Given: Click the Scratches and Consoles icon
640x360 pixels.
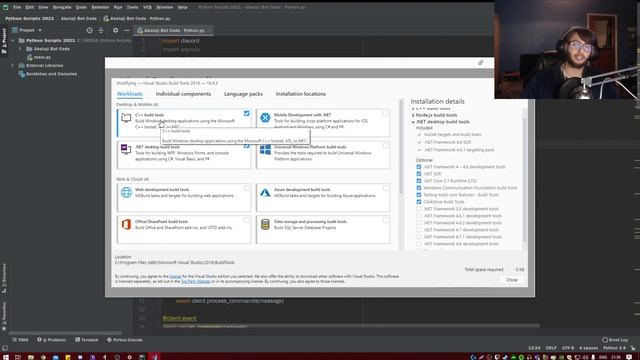Looking at the screenshot, I should pos(22,74).
